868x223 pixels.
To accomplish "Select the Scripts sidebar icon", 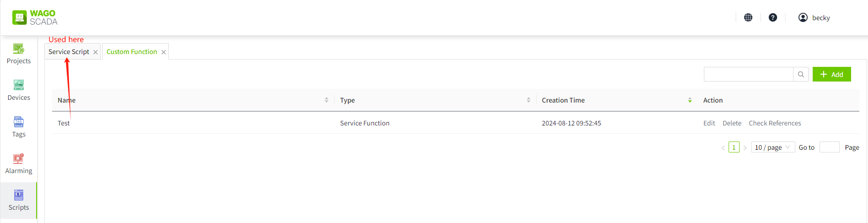I will 19,200.
